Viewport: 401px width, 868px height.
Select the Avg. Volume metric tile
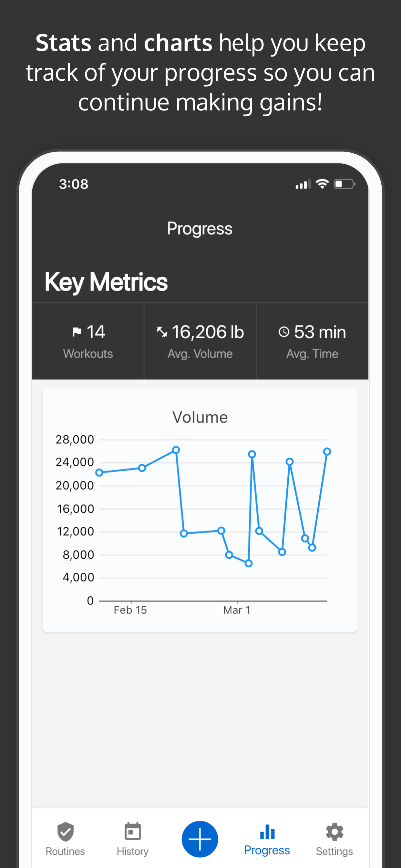pyautogui.click(x=200, y=341)
